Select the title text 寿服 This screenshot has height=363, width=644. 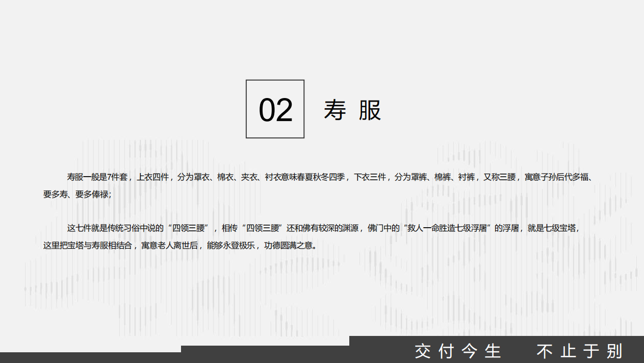coord(352,110)
